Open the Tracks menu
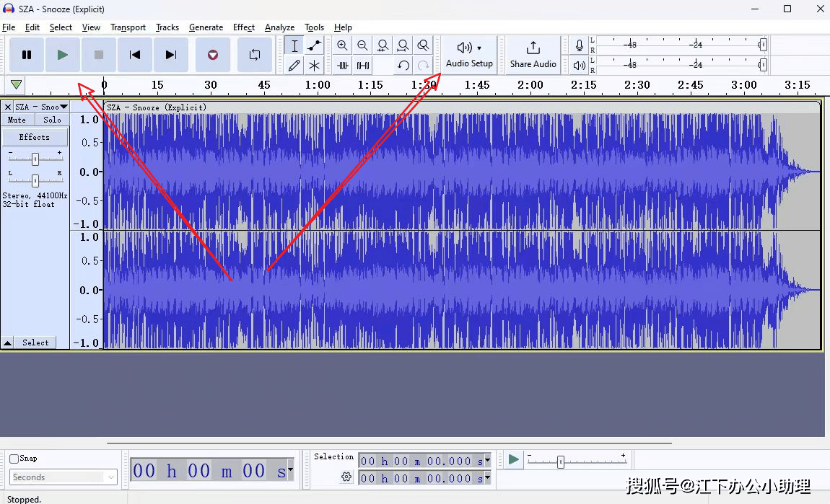830x504 pixels. pos(167,27)
